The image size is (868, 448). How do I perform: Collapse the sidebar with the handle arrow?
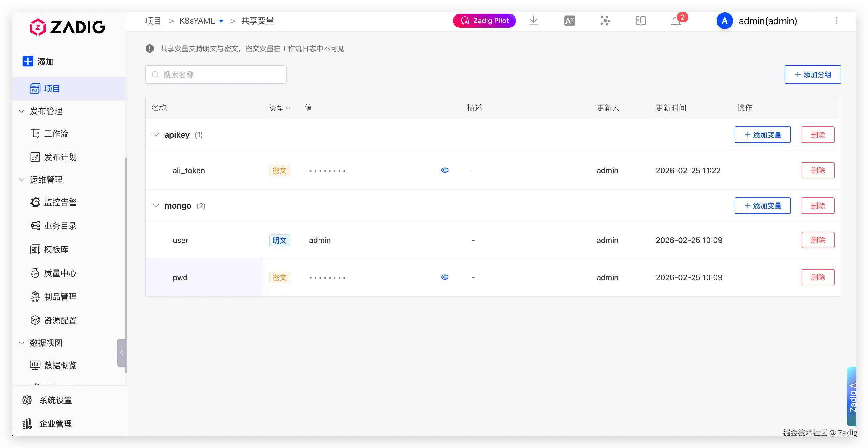pyautogui.click(x=122, y=353)
